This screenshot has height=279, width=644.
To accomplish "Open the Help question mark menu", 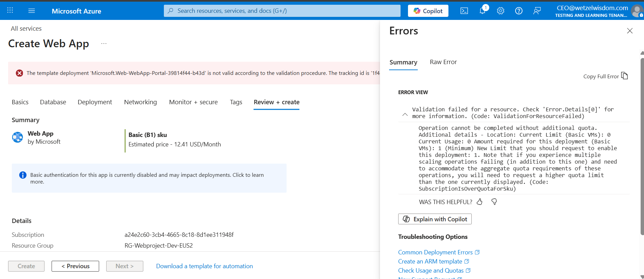I will [x=519, y=11].
